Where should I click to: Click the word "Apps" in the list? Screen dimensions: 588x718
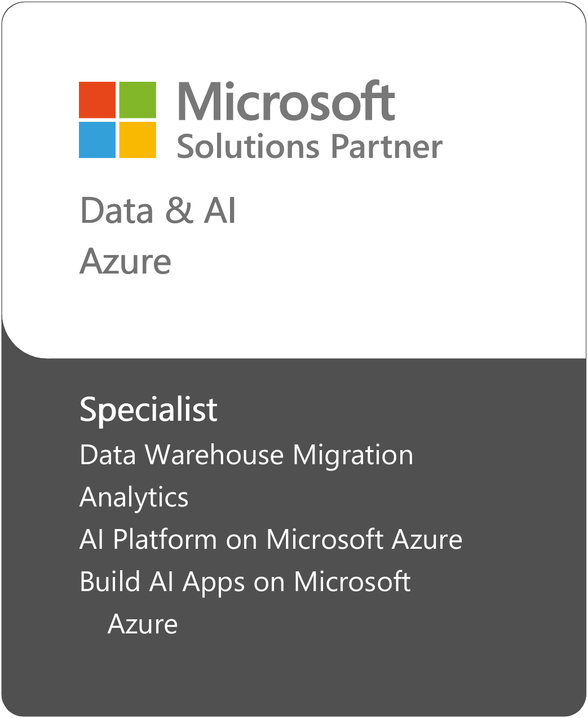pos(214,583)
